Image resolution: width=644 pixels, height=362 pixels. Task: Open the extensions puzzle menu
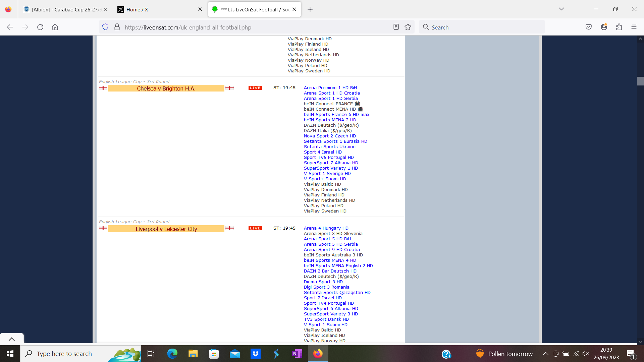coord(619,27)
